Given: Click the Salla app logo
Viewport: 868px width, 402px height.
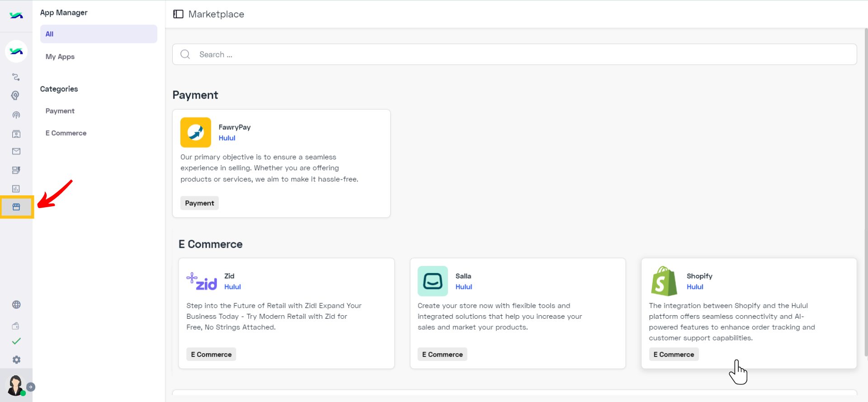Looking at the screenshot, I should (433, 281).
